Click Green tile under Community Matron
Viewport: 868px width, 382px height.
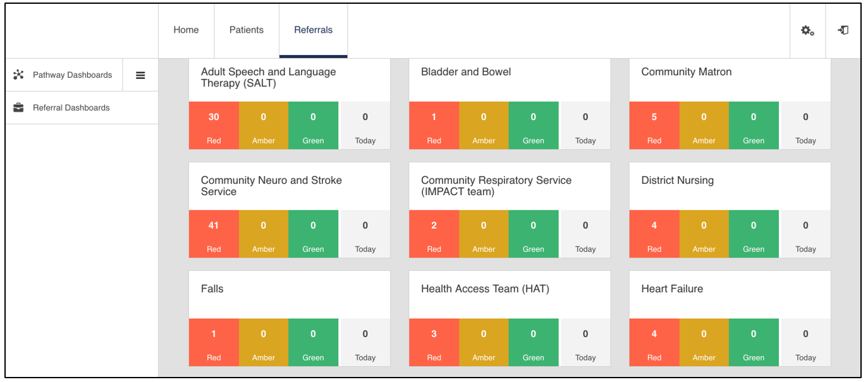pyautogui.click(x=754, y=126)
